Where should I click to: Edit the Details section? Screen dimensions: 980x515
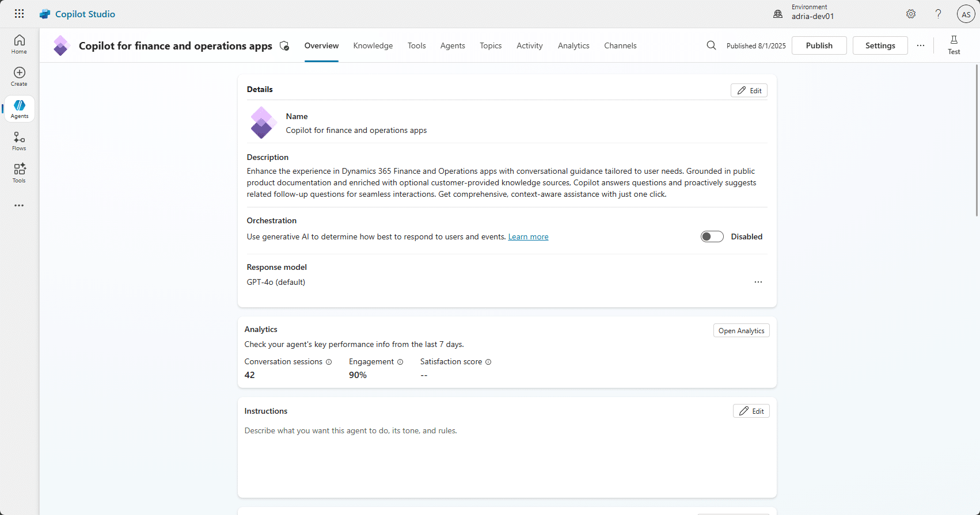coord(749,90)
